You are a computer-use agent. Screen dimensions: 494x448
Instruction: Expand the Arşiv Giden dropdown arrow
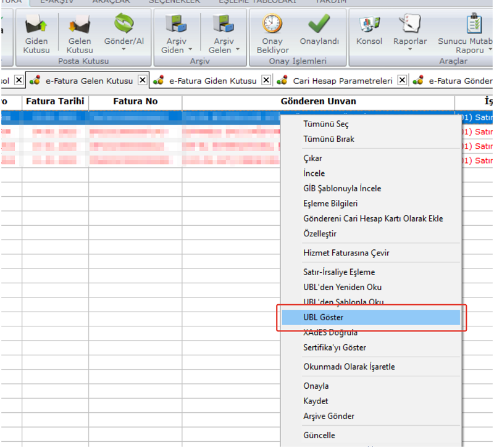pyautogui.click(x=190, y=49)
